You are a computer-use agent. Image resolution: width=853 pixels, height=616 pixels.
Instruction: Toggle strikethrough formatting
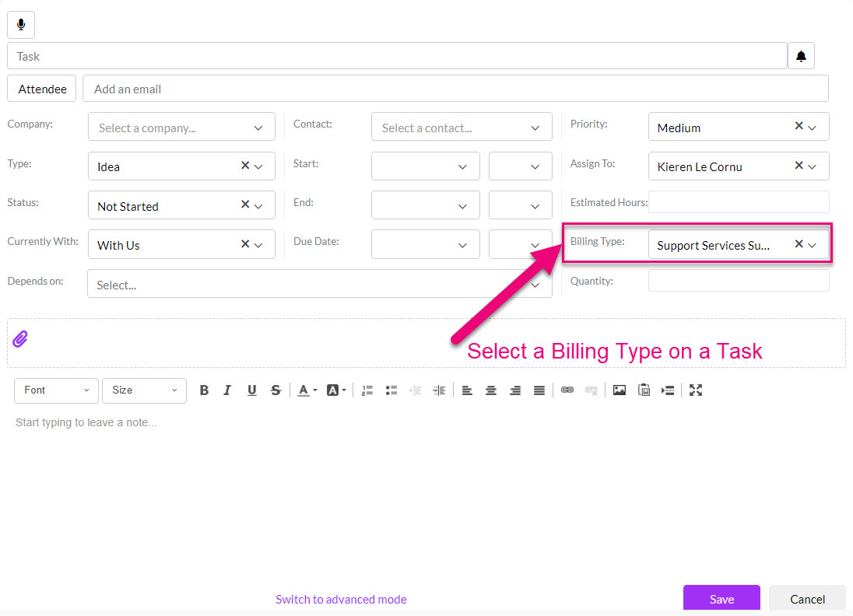(276, 390)
